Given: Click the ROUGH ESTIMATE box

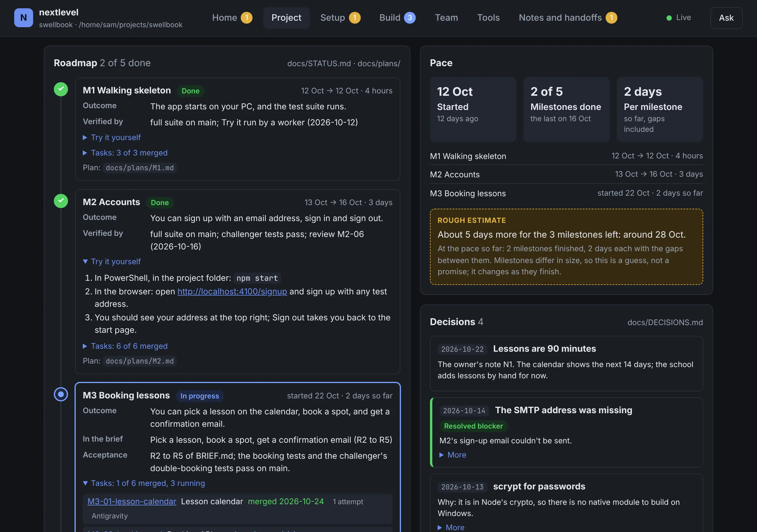Looking at the screenshot, I should (x=566, y=247).
